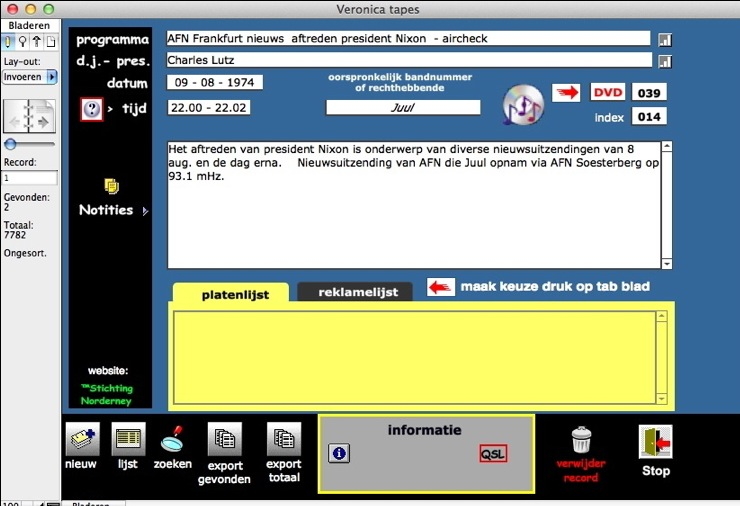Image resolution: width=740 pixels, height=506 pixels.
Task: Switch to the reklamelijst tab
Action: 357,292
